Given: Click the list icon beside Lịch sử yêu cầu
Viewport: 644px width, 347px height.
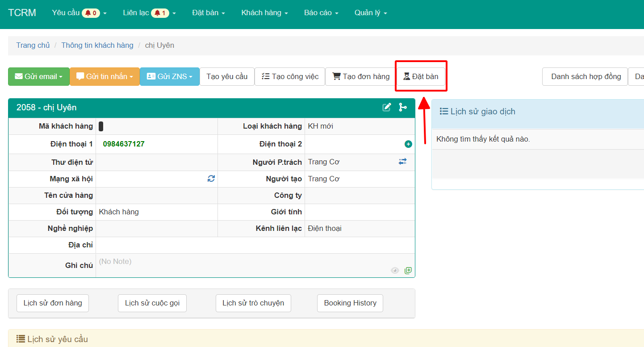Looking at the screenshot, I should (x=21, y=339).
